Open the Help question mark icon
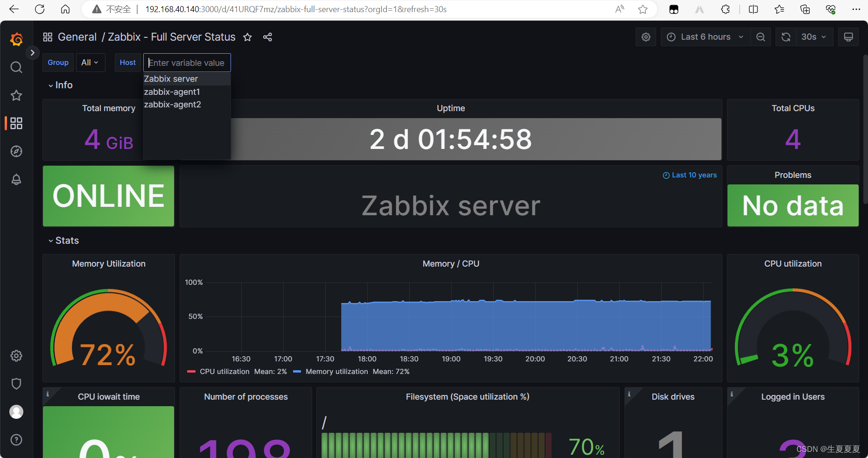The image size is (868, 458). 16,440
